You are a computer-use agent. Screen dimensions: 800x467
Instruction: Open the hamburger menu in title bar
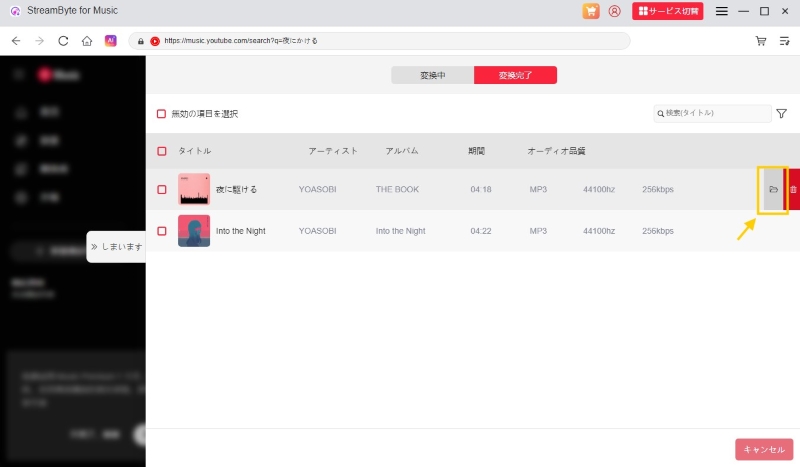[721, 11]
